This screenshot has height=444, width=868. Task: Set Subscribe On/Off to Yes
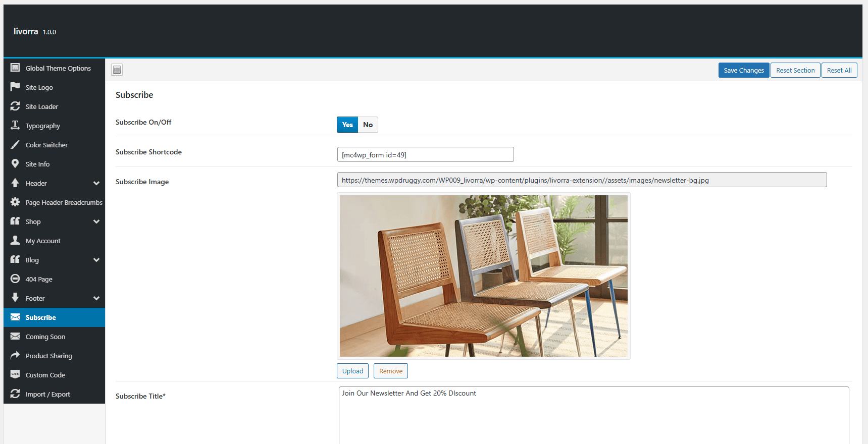347,125
